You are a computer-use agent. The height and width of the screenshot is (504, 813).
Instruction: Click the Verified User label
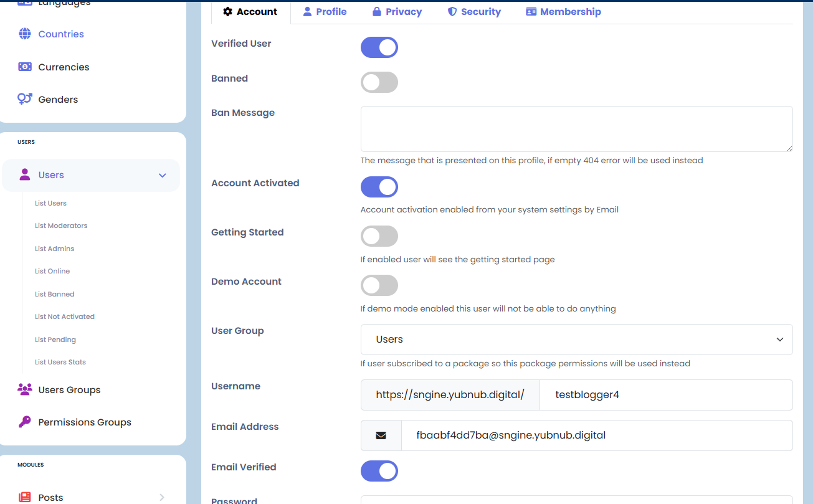point(241,44)
